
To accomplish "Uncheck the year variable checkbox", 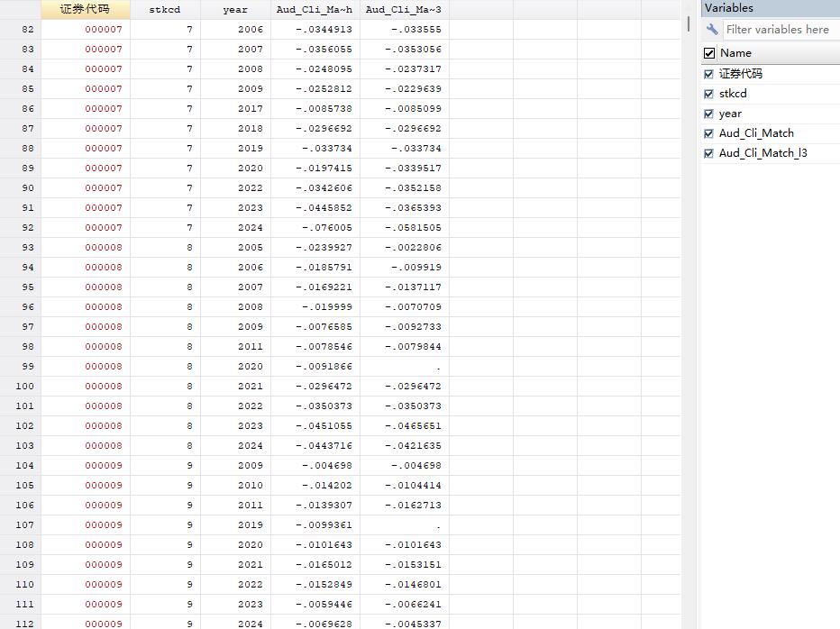I will [708, 114].
